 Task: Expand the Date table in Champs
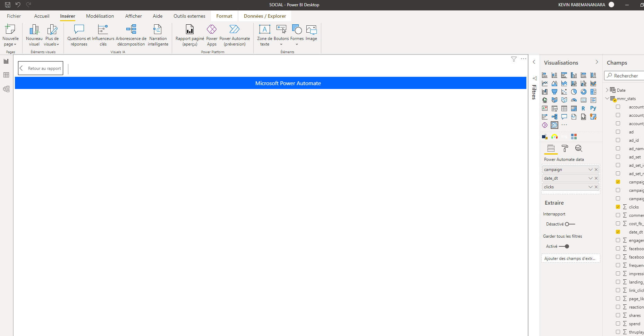[x=607, y=90]
